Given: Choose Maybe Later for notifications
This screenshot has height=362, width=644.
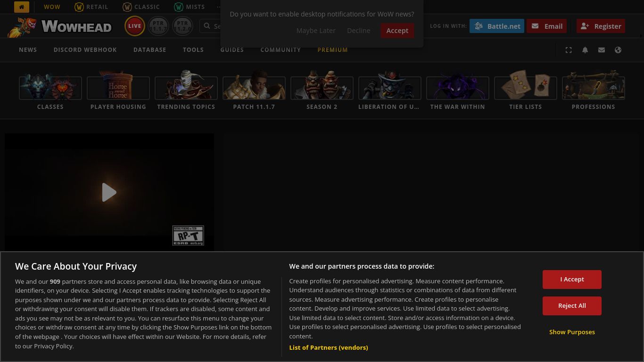Looking at the screenshot, I should (316, 31).
